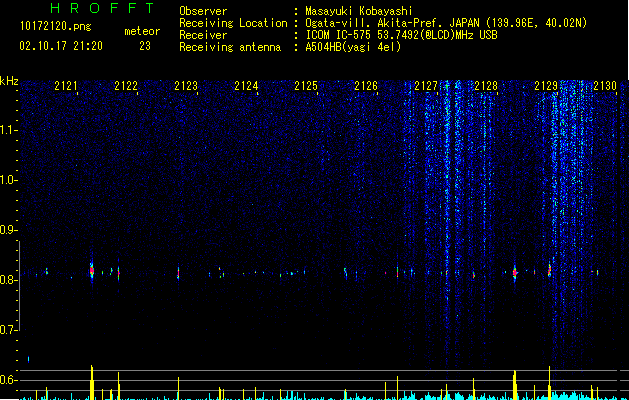Click the kHz axis unit label
This screenshot has width=629, height=400.
9,81
